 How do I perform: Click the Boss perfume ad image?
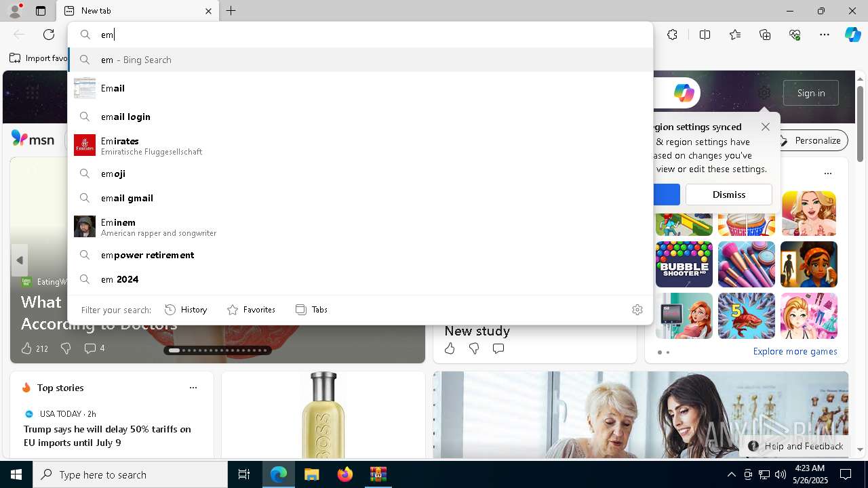coord(323,415)
